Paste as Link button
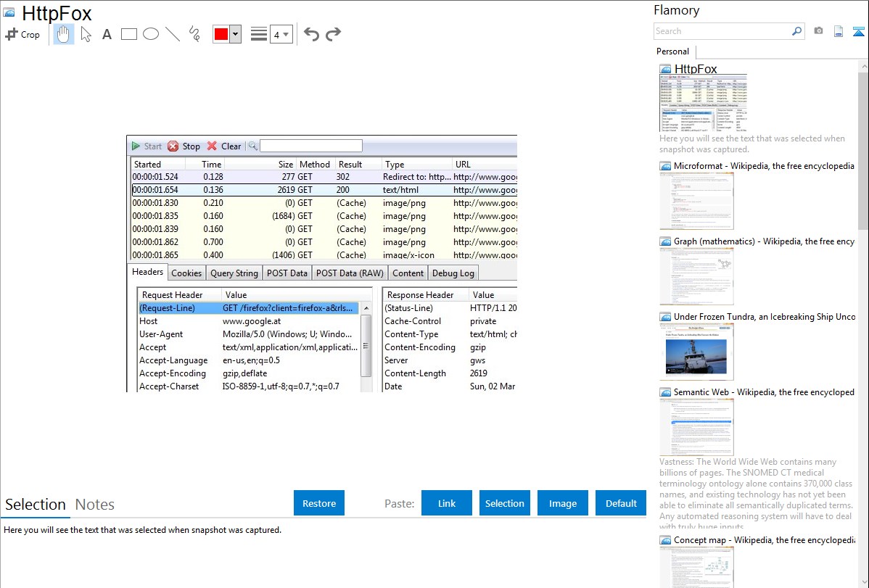The image size is (869, 588). (x=447, y=503)
